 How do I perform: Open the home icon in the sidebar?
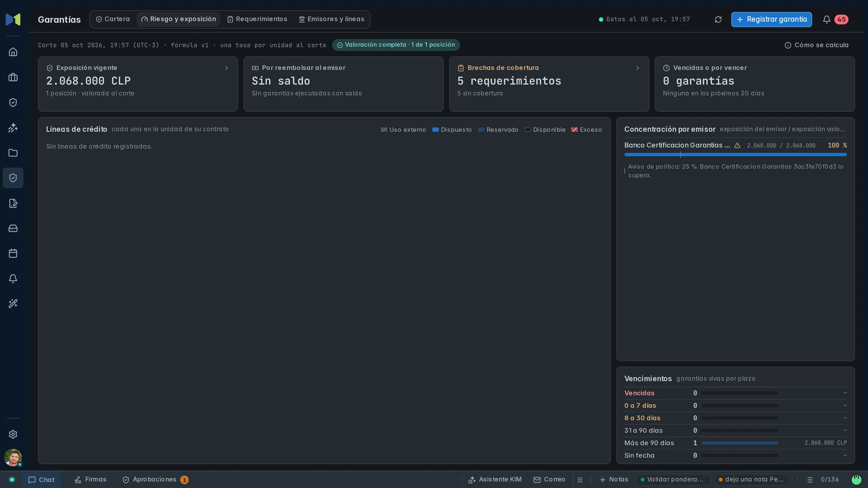coord(13,52)
